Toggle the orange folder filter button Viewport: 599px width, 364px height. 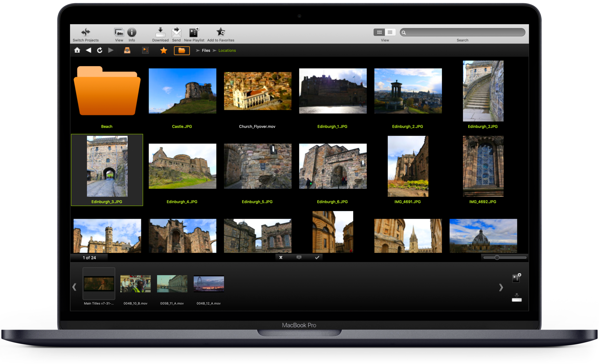click(182, 51)
